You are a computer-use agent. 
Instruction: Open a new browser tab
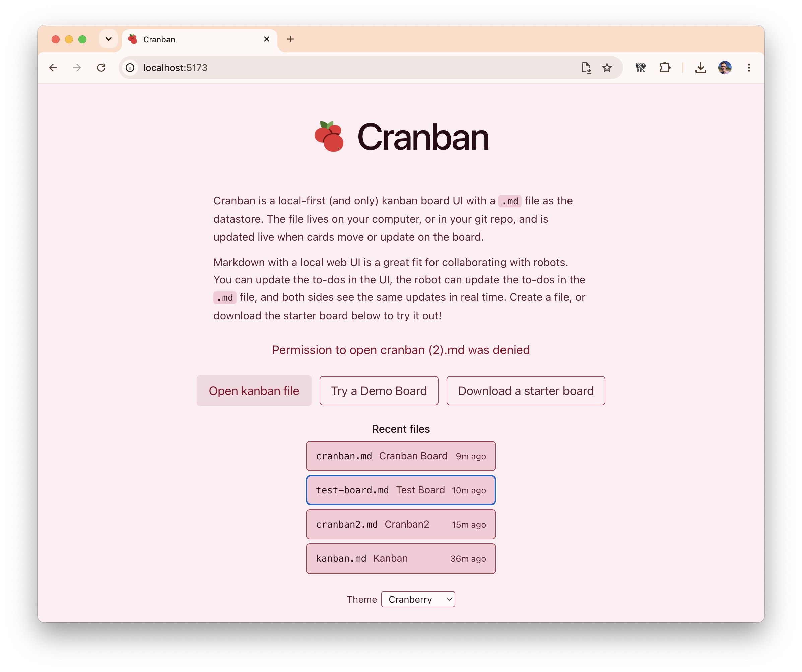coord(291,39)
